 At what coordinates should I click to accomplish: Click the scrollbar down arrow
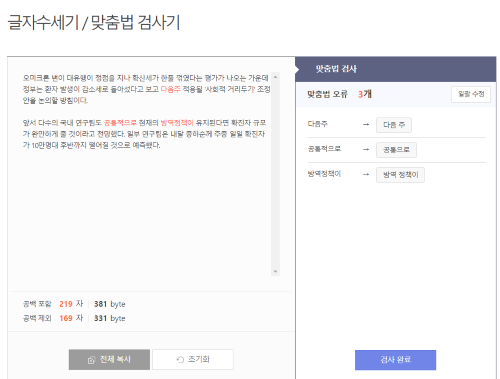coord(275,271)
